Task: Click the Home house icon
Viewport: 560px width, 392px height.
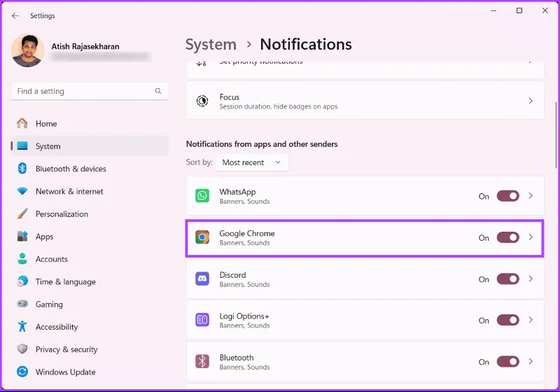Action: click(22, 123)
